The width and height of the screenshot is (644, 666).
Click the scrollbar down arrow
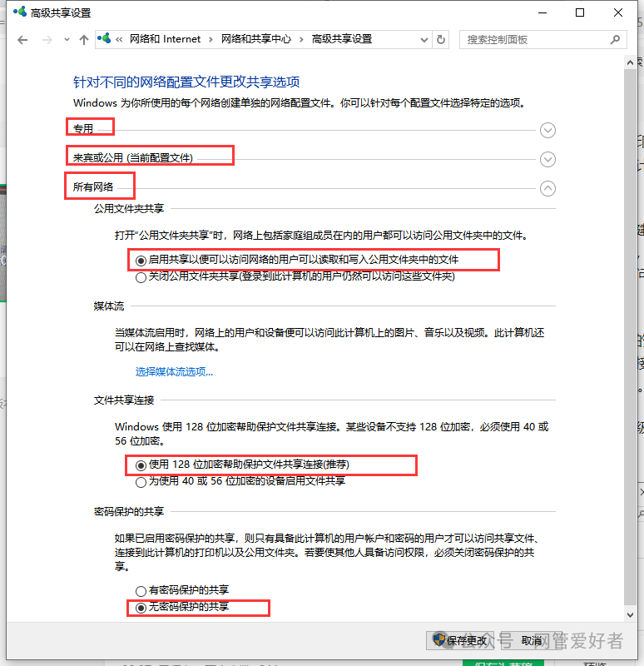(630, 614)
